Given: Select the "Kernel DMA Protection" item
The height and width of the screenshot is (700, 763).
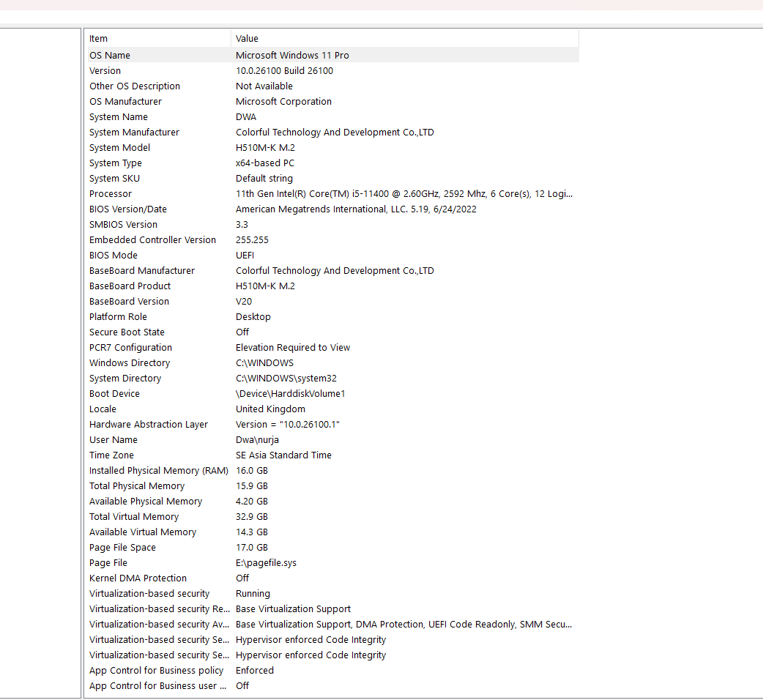Looking at the screenshot, I should click(138, 578).
